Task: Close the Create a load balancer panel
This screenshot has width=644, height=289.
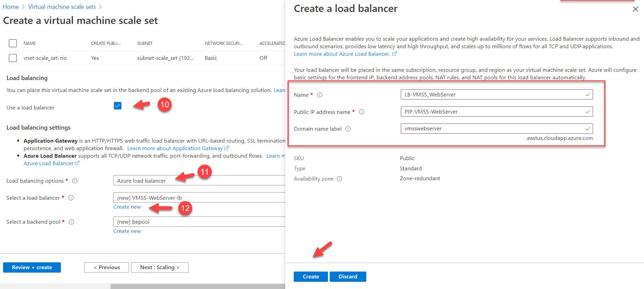Action: pyautogui.click(x=635, y=9)
